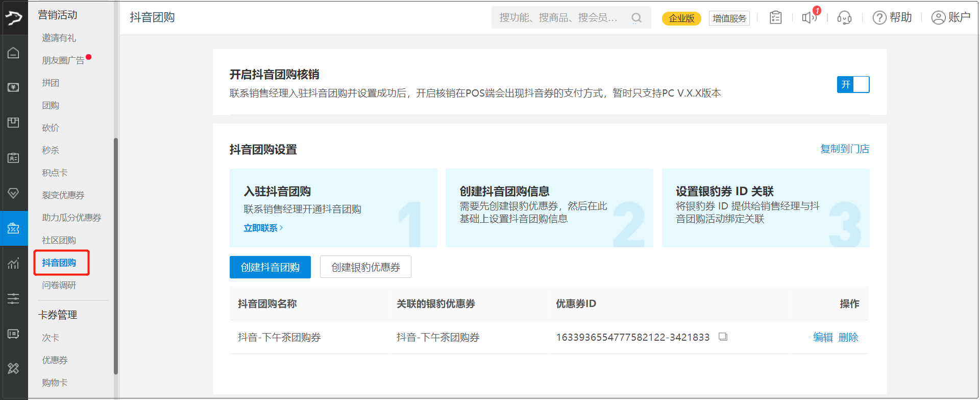This screenshot has height=400, width=980.
Task: Click the 创建抖音团购信息 step card
Action: [x=549, y=208]
